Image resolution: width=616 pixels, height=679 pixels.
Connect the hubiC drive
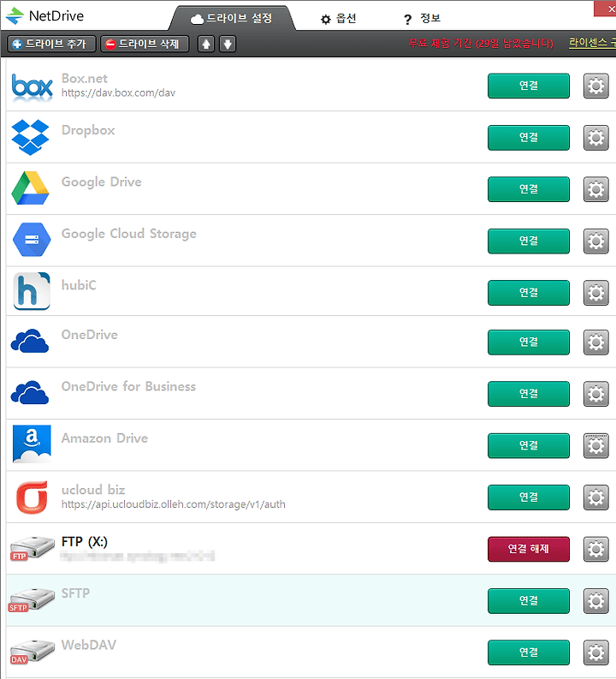[528, 293]
